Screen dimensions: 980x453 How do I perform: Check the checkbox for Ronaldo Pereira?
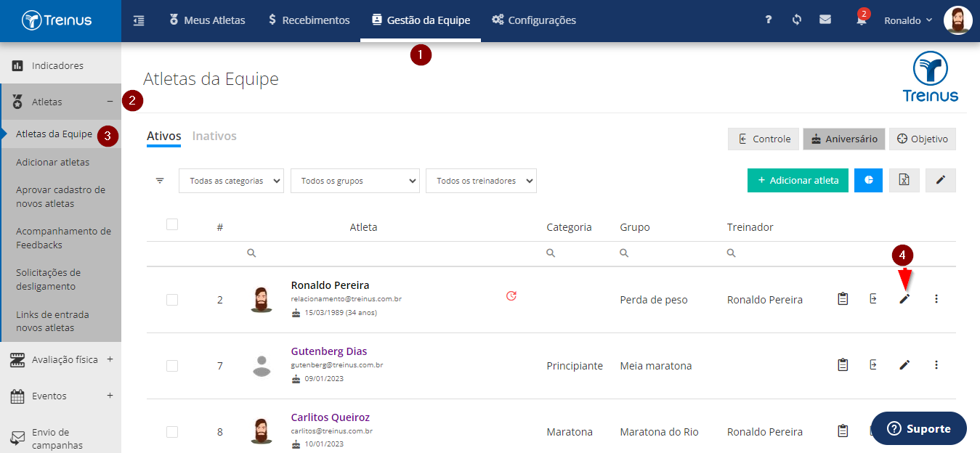click(x=172, y=300)
